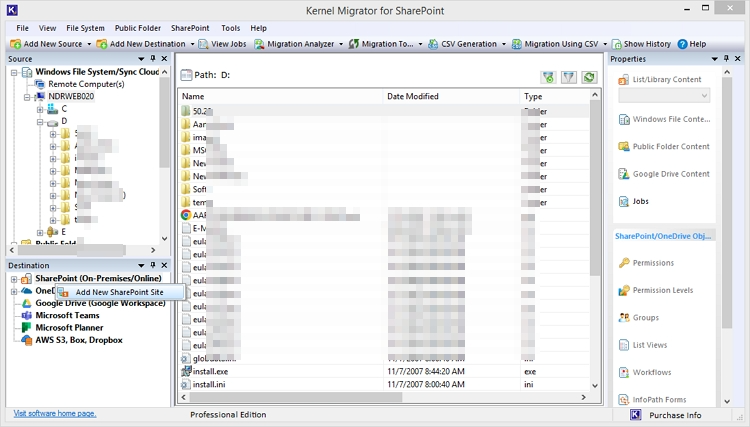Open the Public Folder menu
This screenshot has height=427, width=750.
[138, 28]
